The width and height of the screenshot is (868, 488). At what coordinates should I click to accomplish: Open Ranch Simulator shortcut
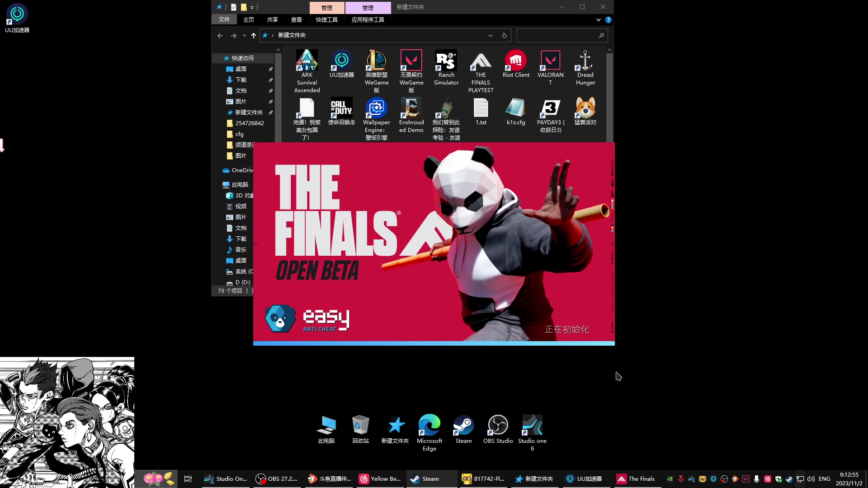[446, 67]
